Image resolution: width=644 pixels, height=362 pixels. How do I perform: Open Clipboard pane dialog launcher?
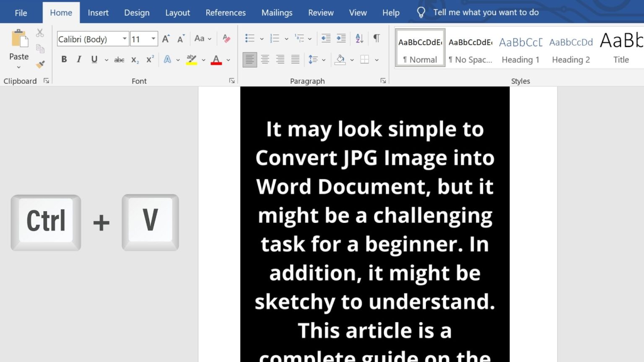[x=46, y=81]
